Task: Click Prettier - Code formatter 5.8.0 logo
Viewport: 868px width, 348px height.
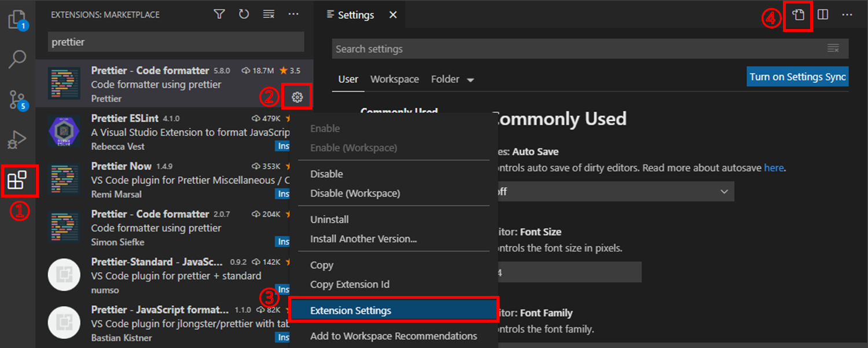Action: click(64, 84)
